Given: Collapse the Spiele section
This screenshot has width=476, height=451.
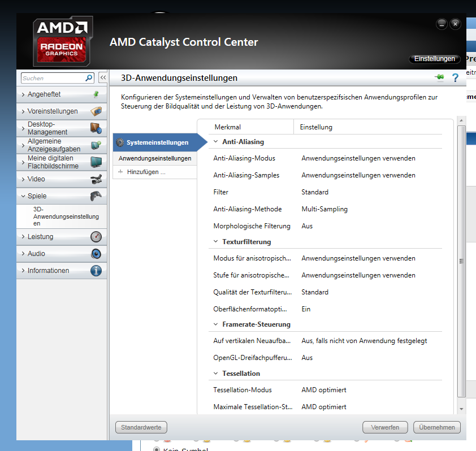Looking at the screenshot, I should click(x=23, y=196).
